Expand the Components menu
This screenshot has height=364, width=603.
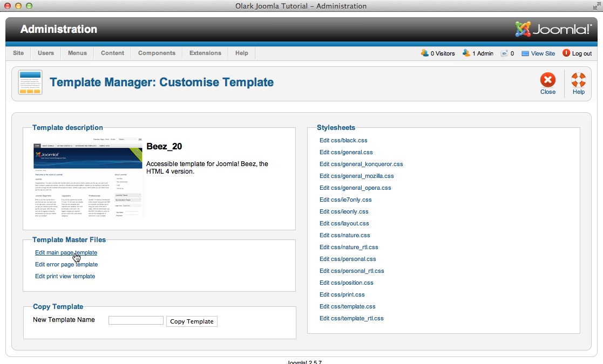[x=157, y=53]
